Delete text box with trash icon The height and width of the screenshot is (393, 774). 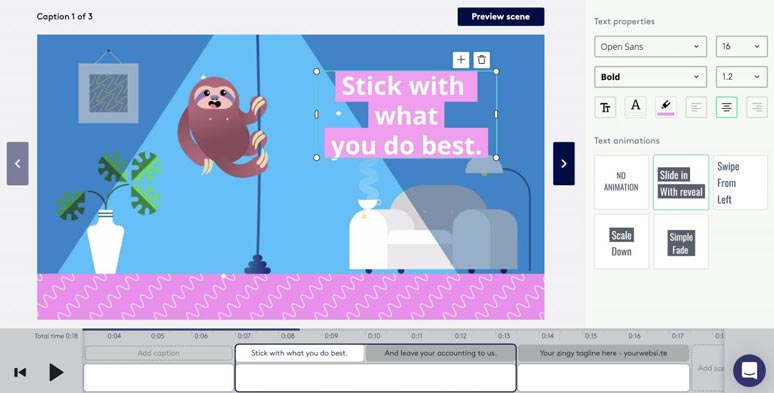(482, 60)
